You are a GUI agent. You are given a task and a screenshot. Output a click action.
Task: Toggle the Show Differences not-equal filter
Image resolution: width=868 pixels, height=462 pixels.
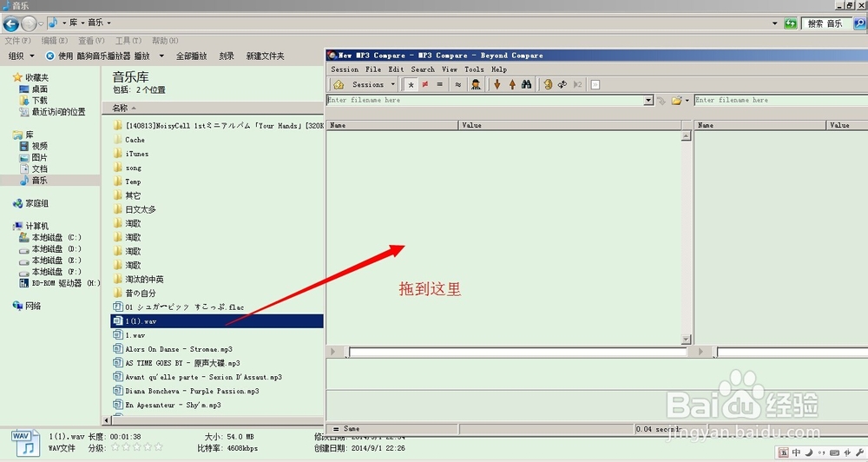[x=425, y=85]
